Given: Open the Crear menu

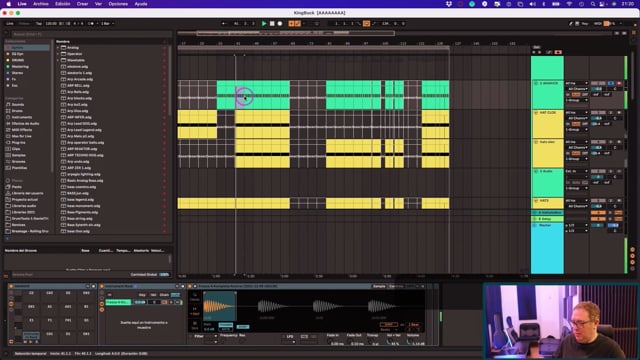Looking at the screenshot, I should point(82,4).
